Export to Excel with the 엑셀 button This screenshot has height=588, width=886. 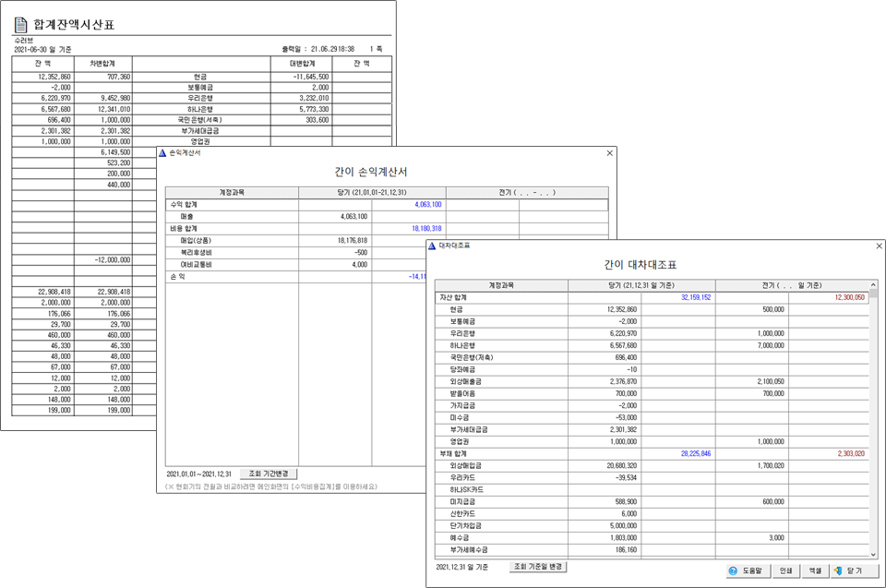815,571
